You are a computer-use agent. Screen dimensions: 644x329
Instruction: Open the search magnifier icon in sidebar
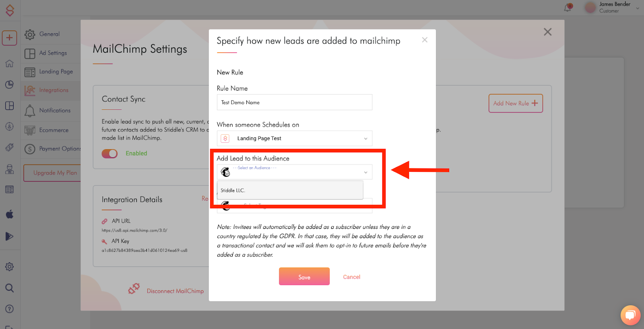click(x=10, y=288)
